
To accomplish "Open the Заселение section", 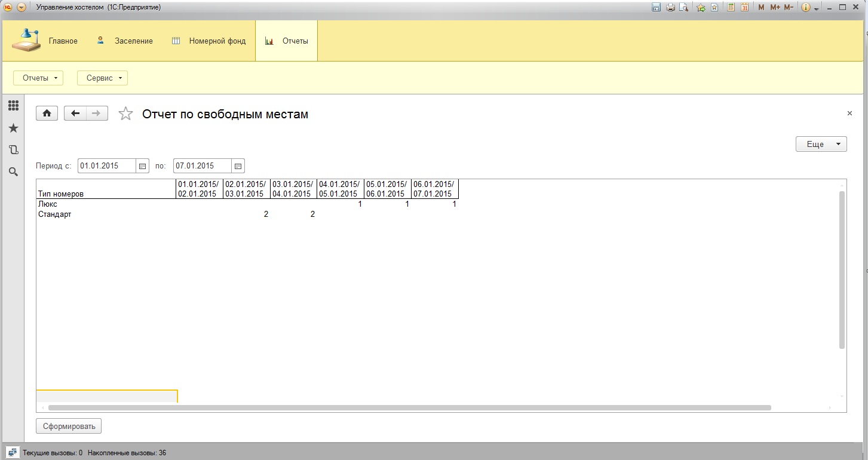I will click(x=125, y=41).
